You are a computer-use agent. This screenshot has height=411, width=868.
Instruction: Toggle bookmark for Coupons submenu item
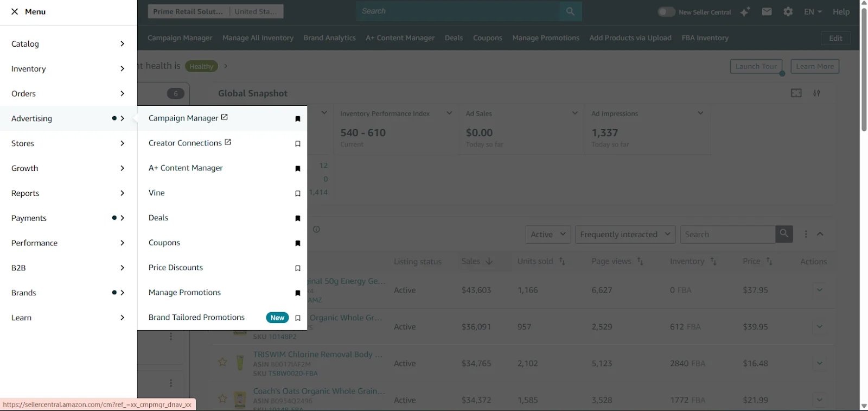[x=297, y=243]
